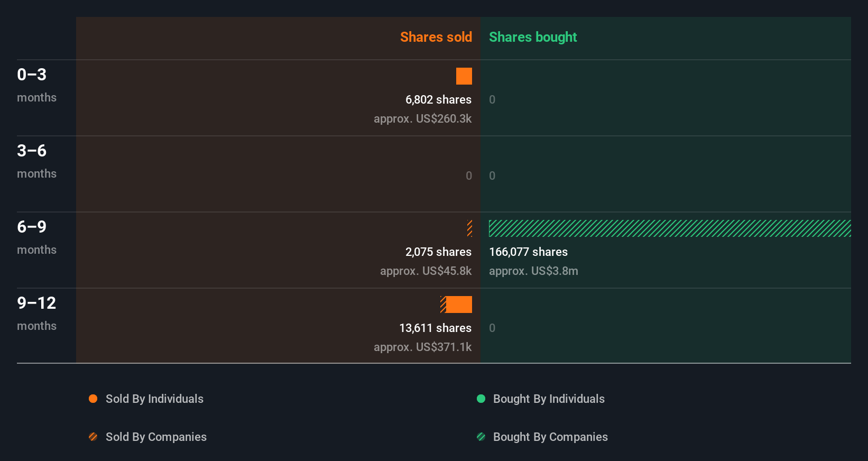This screenshot has height=461, width=868.
Task: Click the green striped 166,077 shares bought bar
Action: [670, 228]
